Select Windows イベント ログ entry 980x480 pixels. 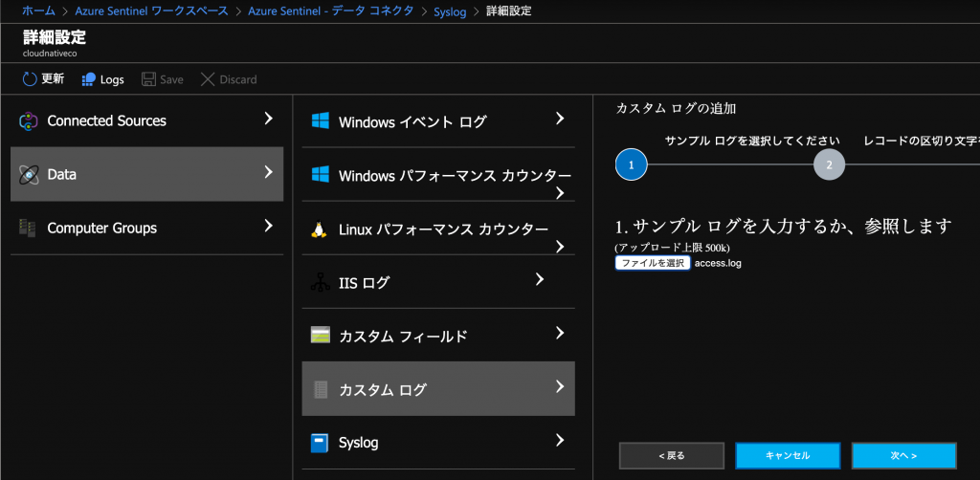[x=438, y=121]
